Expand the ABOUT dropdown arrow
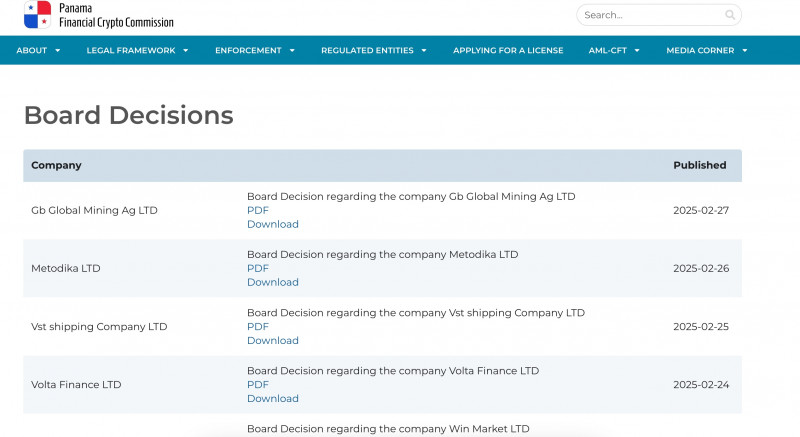This screenshot has width=800, height=437. pos(58,50)
